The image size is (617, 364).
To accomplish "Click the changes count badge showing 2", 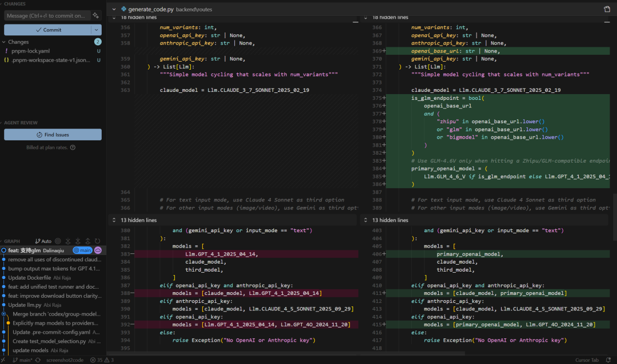I will click(x=98, y=42).
